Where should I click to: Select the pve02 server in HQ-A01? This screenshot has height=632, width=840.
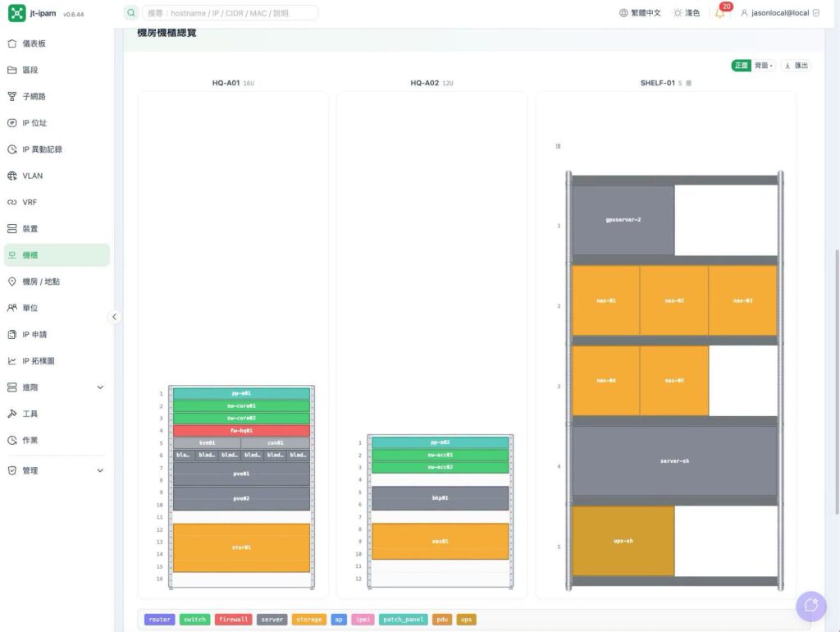pos(242,498)
